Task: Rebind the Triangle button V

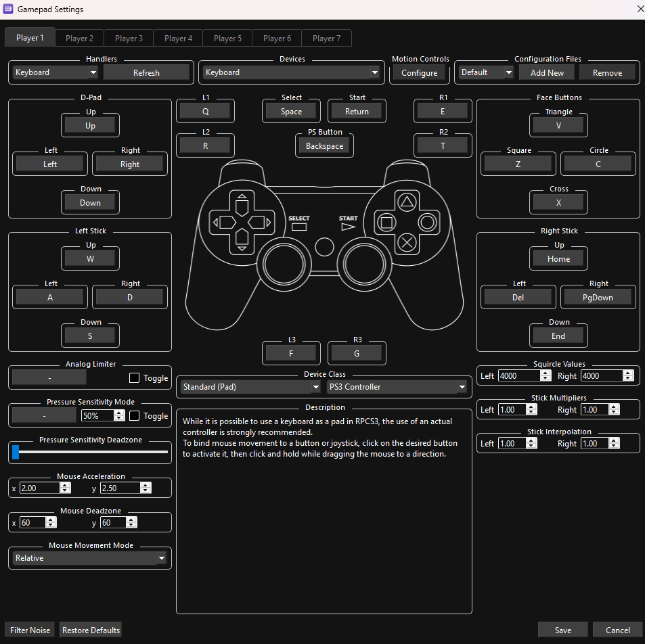Action: 558,125
